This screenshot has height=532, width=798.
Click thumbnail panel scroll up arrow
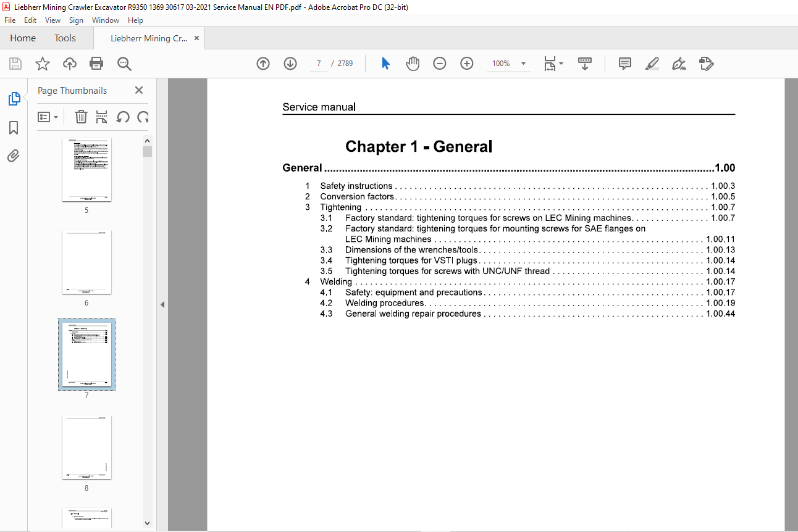point(147,141)
